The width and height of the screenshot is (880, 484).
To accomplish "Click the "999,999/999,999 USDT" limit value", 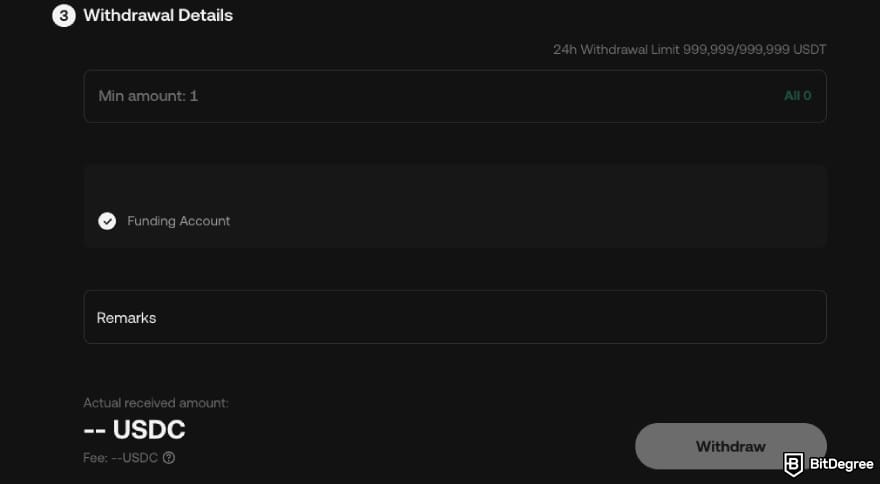I will 755,49.
